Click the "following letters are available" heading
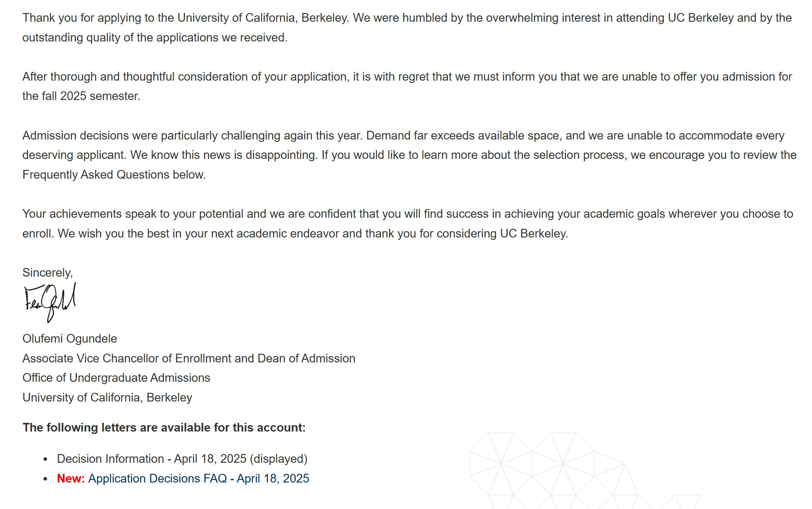This screenshot has height=509, width=812. (164, 428)
